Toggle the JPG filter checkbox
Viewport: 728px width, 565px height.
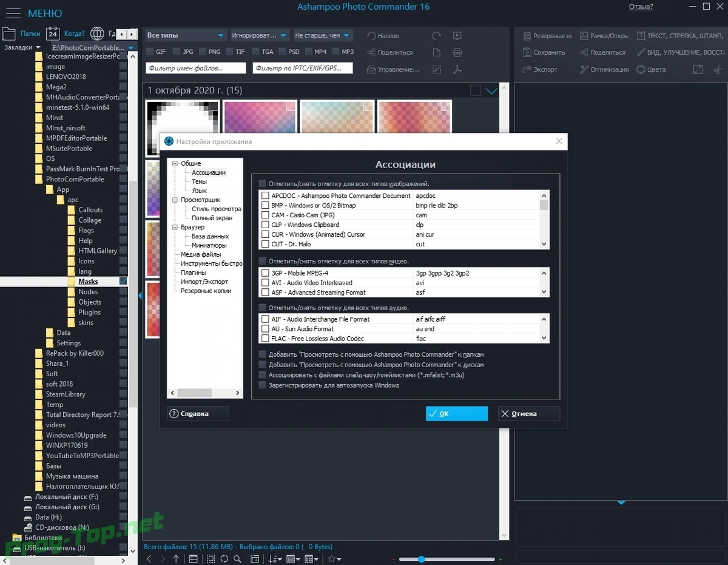(177, 52)
